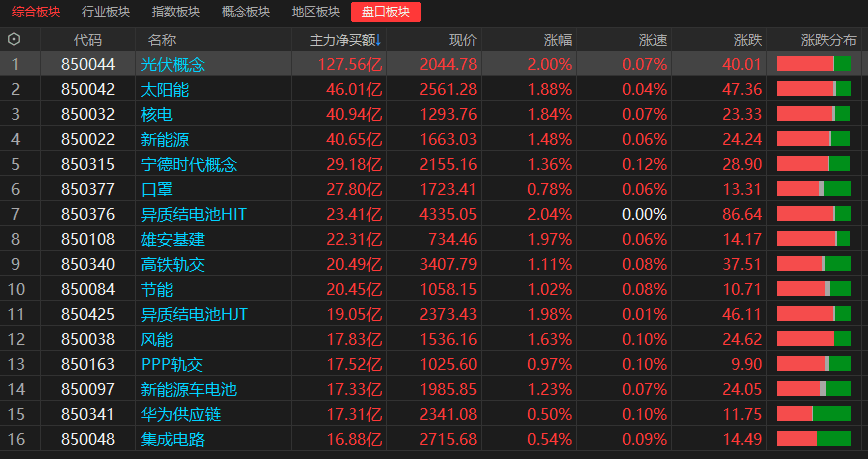Click the 涨跌分布 column header
Viewport: 868px width, 459px height.
click(x=829, y=40)
